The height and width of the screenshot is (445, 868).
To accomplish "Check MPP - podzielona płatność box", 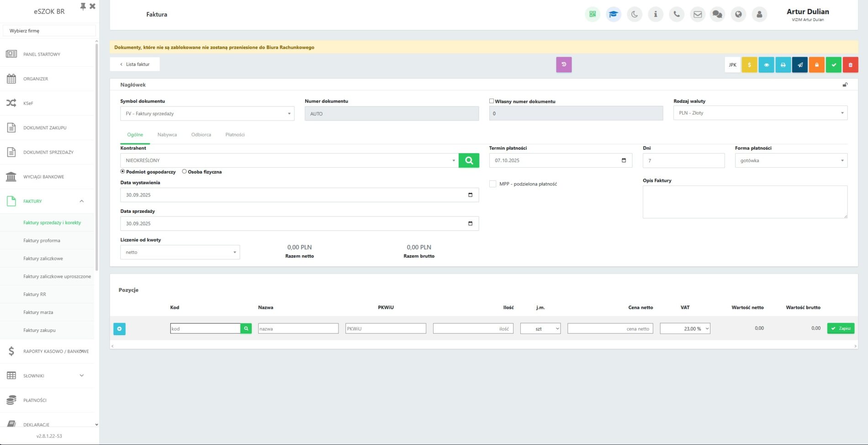I will tap(492, 184).
